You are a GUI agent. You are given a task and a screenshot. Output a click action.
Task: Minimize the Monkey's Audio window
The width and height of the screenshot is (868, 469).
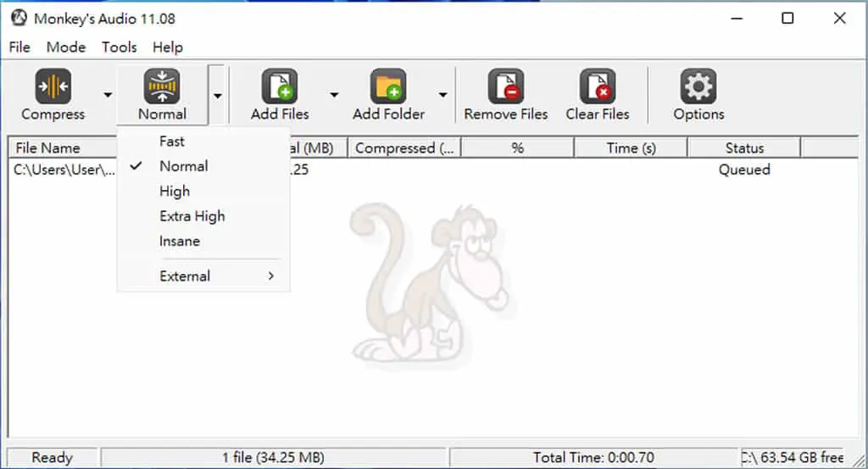click(737, 19)
